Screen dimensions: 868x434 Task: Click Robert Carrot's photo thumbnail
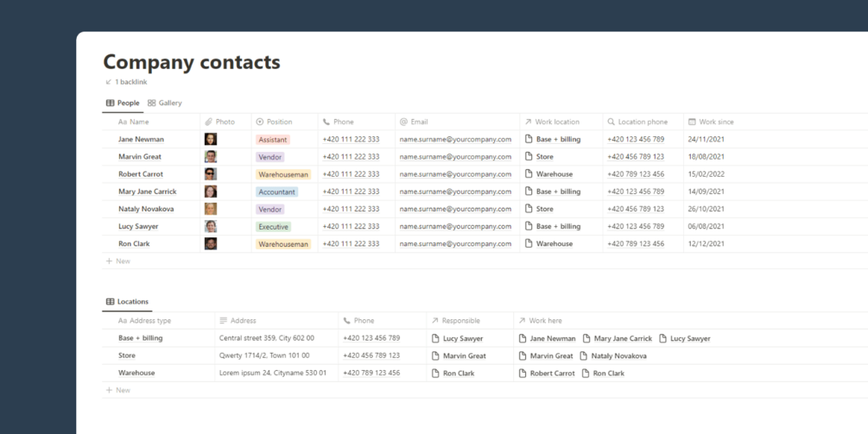[x=211, y=174]
